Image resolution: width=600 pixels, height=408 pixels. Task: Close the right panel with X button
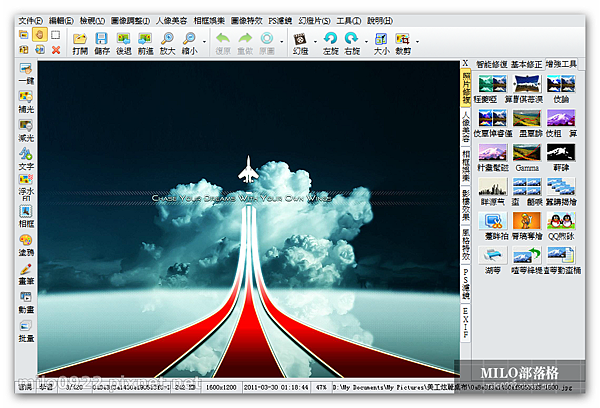[x=465, y=64]
